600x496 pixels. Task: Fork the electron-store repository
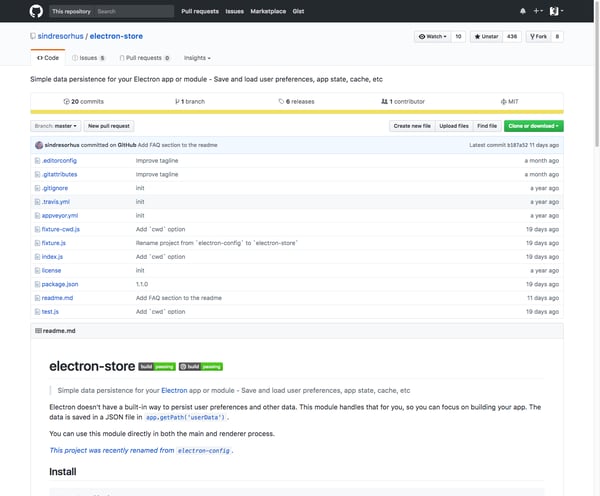click(x=538, y=36)
